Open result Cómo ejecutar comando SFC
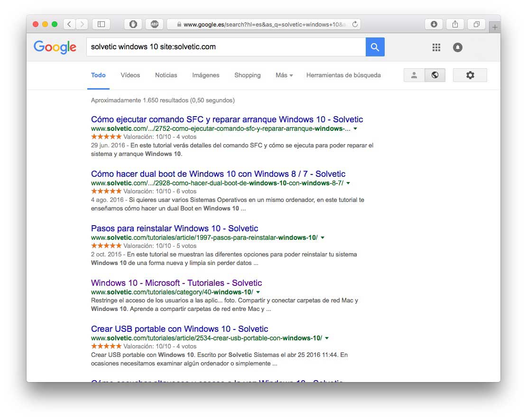Viewport: 527px width, 420px height. click(x=227, y=119)
